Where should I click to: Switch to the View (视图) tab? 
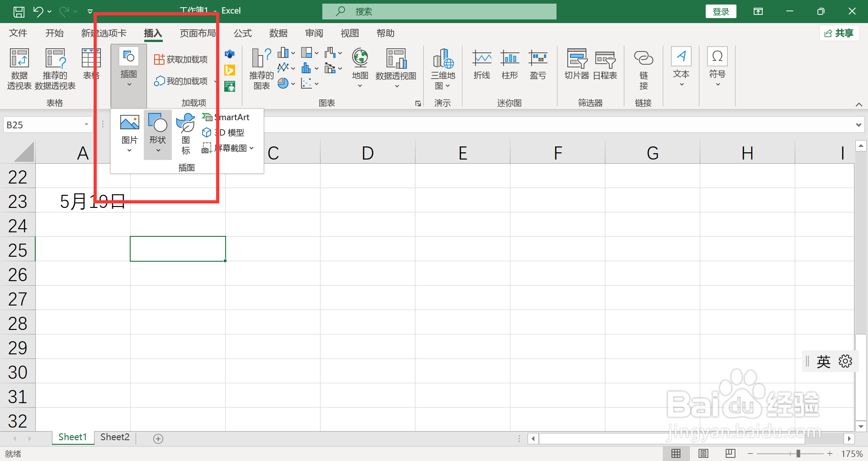[x=350, y=33]
